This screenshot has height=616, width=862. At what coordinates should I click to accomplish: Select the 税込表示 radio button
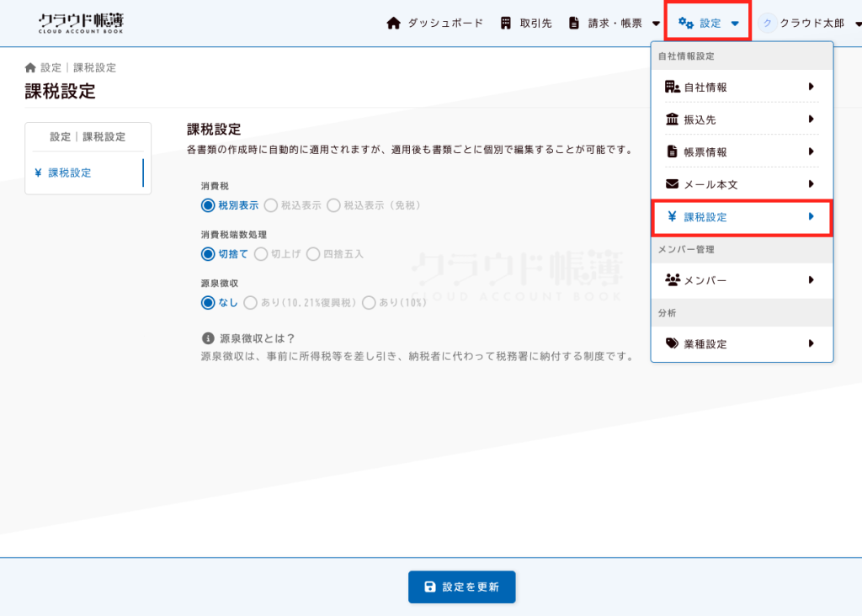(x=271, y=205)
